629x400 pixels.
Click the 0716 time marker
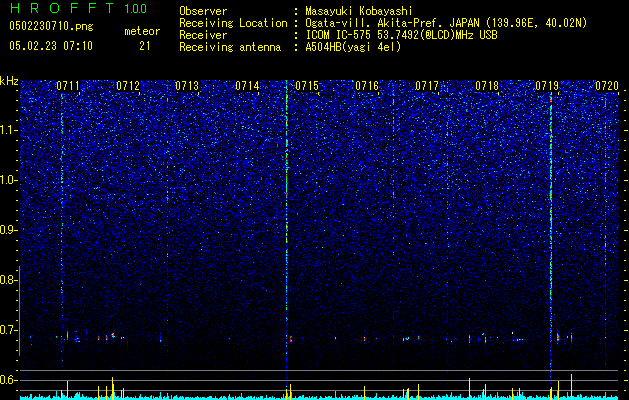pyautogui.click(x=367, y=86)
